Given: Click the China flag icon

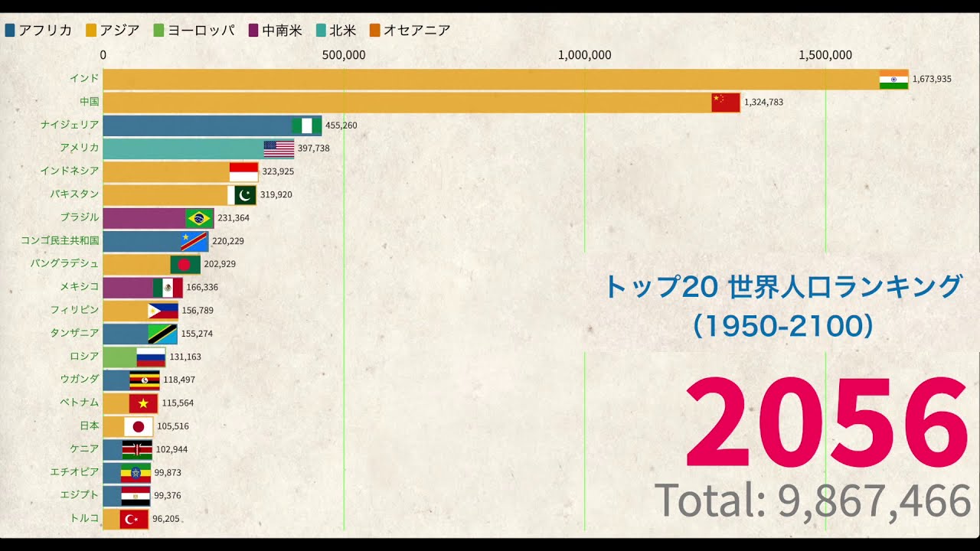Looking at the screenshot, I should (x=726, y=103).
